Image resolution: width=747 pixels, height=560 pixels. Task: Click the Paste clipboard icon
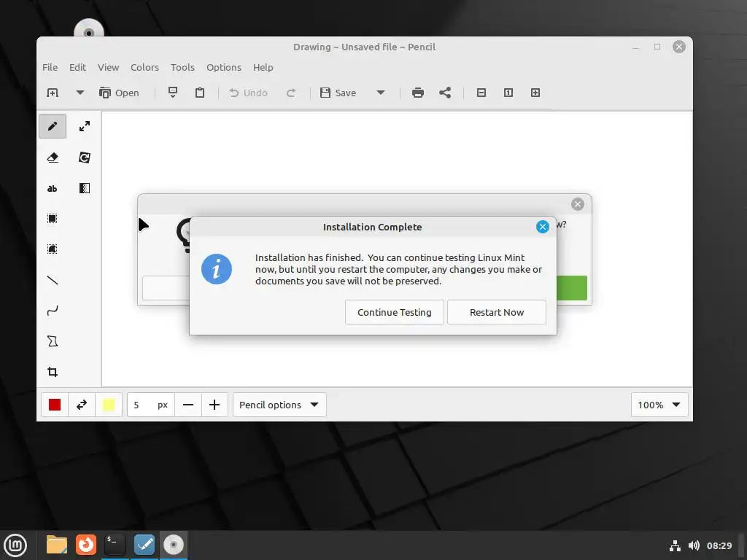(200, 93)
